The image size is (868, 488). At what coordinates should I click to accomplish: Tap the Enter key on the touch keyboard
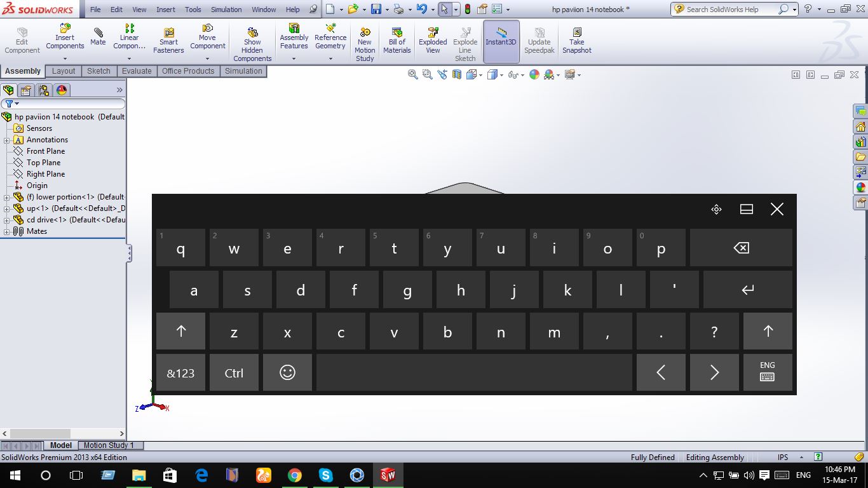pyautogui.click(x=748, y=289)
